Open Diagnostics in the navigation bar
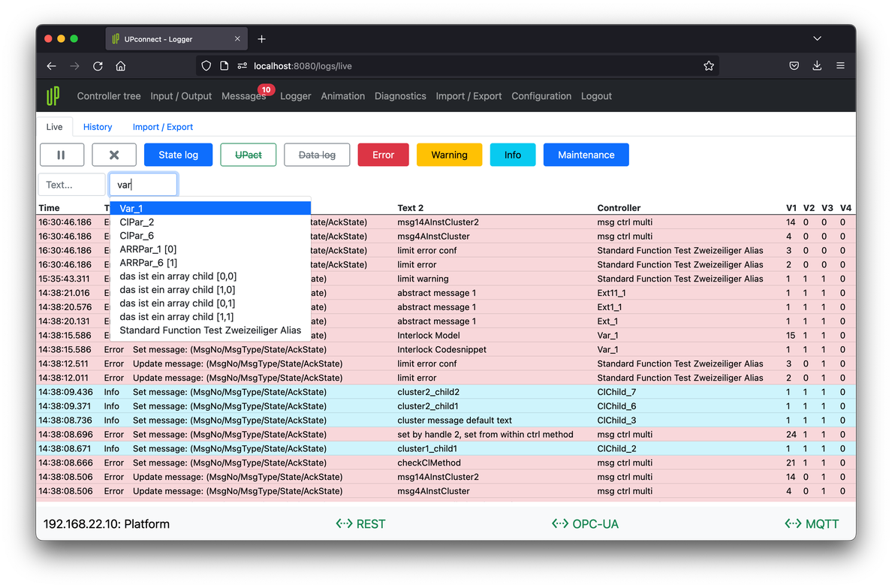892x588 pixels. (400, 96)
